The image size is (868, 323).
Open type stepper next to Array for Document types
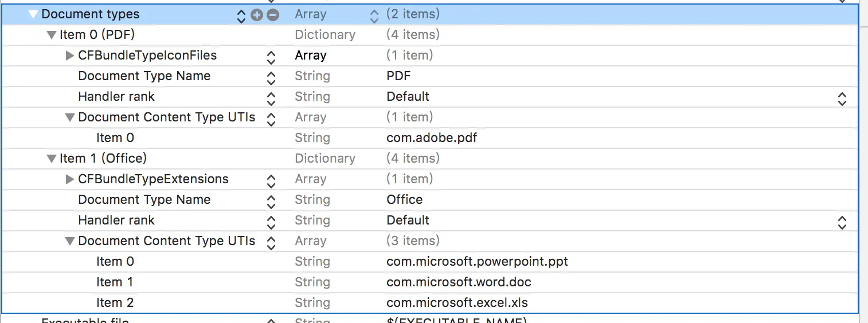pyautogui.click(x=374, y=15)
